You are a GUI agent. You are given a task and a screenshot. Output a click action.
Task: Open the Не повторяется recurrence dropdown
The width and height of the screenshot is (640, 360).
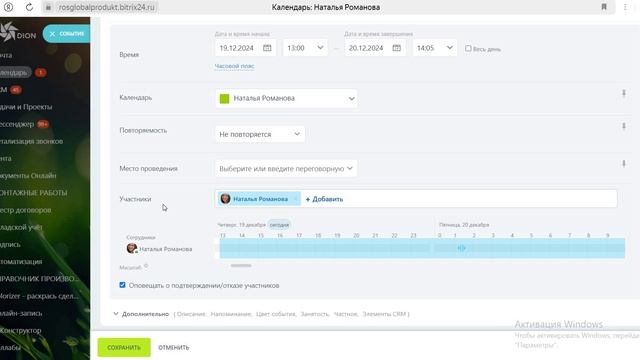tap(260, 134)
